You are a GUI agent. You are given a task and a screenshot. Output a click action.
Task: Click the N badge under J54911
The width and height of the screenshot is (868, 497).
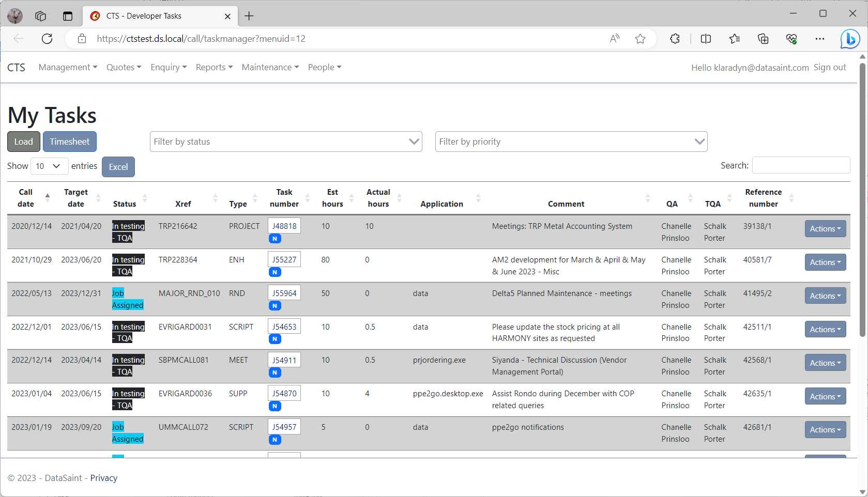(275, 372)
